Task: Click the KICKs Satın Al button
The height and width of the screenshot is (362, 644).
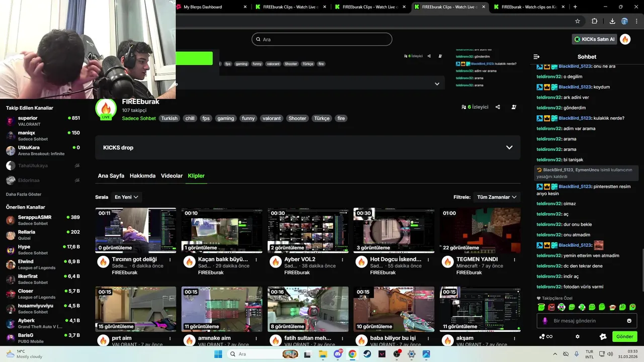Action: pos(595,39)
